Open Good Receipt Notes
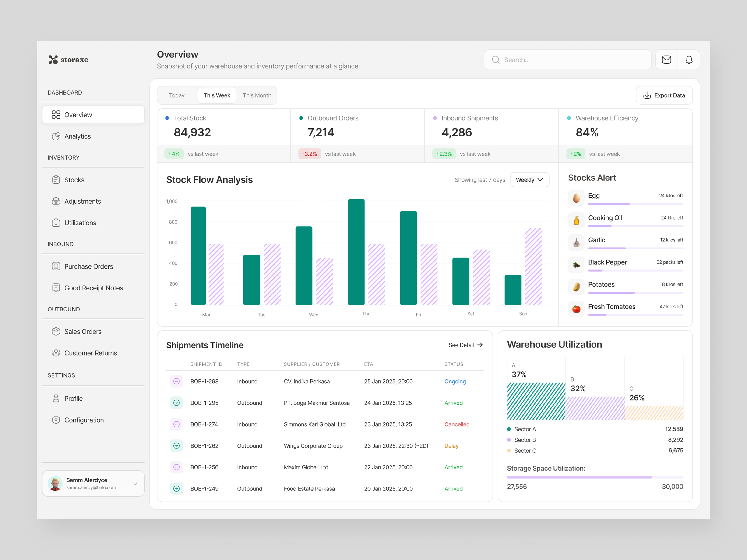The width and height of the screenshot is (747, 560). click(x=94, y=288)
